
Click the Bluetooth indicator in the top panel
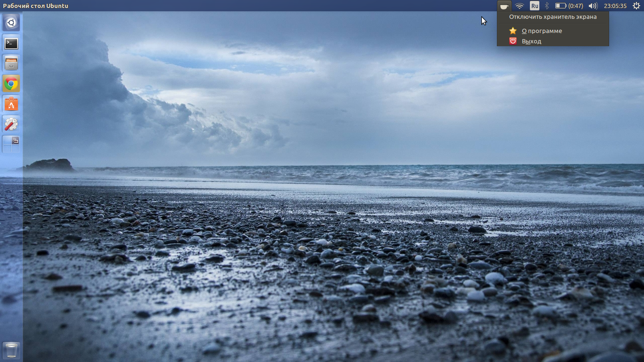point(547,6)
